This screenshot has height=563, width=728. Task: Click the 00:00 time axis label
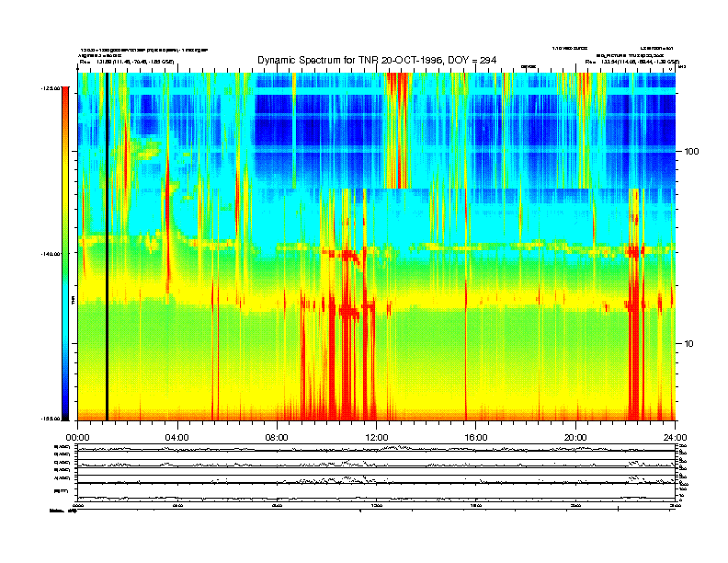pos(77,437)
